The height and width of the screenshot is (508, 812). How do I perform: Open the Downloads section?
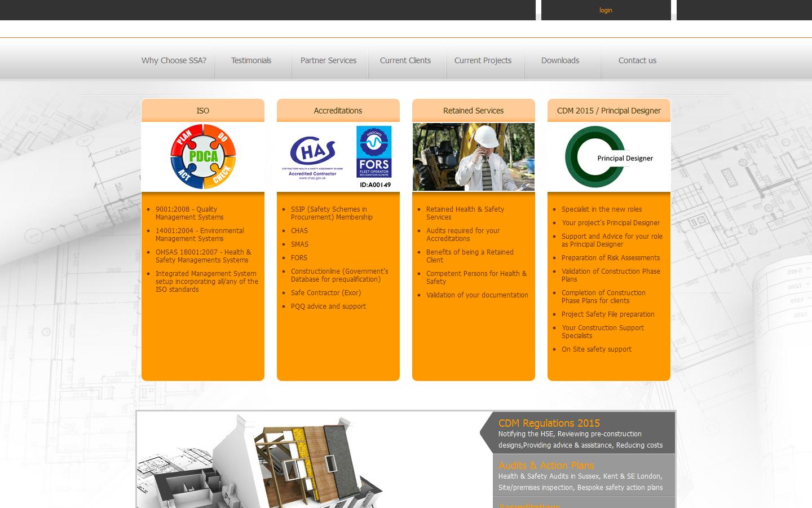tap(560, 60)
